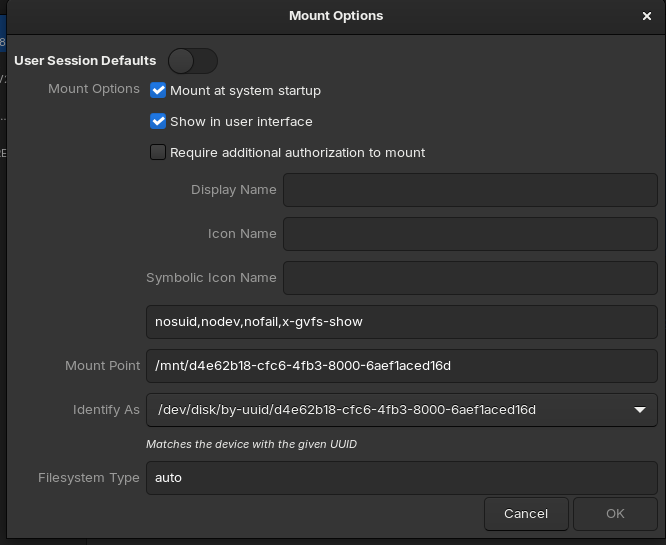
Task: Click the User Session Defaults label
Action: [x=85, y=61]
